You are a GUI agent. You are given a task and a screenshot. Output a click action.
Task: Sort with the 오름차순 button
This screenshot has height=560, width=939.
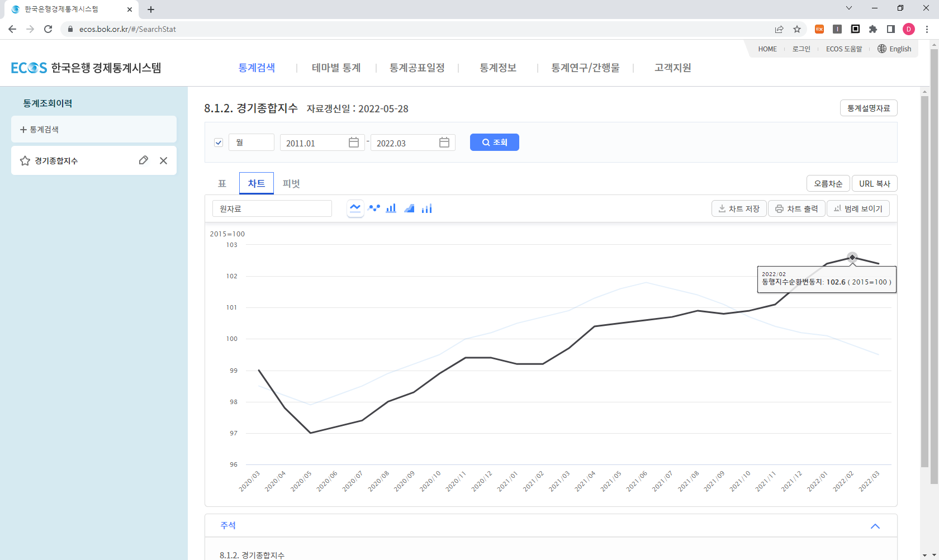pyautogui.click(x=828, y=183)
